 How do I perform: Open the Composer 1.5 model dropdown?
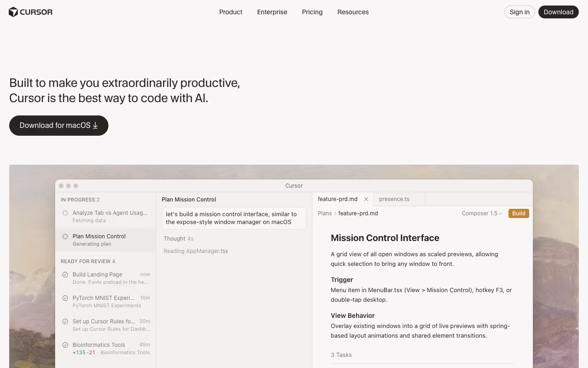click(481, 213)
